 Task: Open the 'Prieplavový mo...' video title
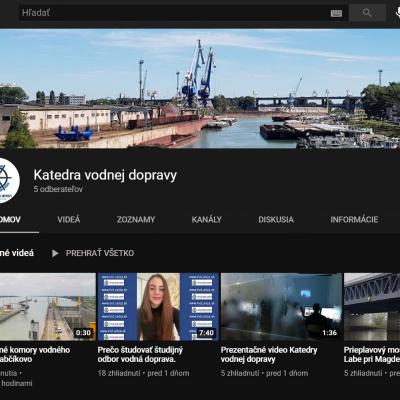[372, 355]
